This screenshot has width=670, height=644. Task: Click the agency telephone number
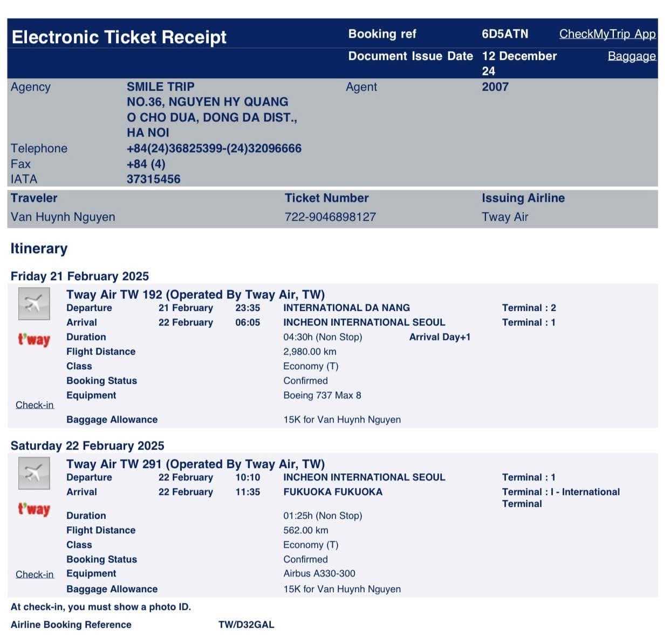point(214,148)
